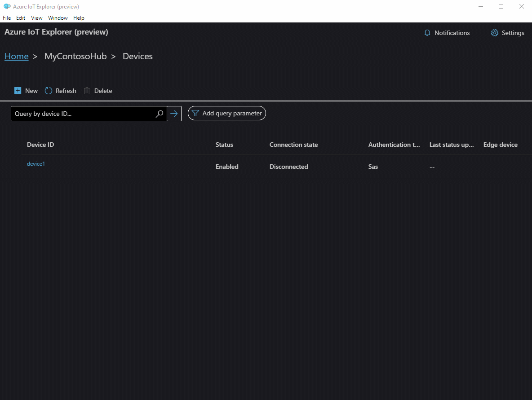Click Azure IoT Explorer (preview) header title
Screen dimensions: 532x400
click(56, 32)
